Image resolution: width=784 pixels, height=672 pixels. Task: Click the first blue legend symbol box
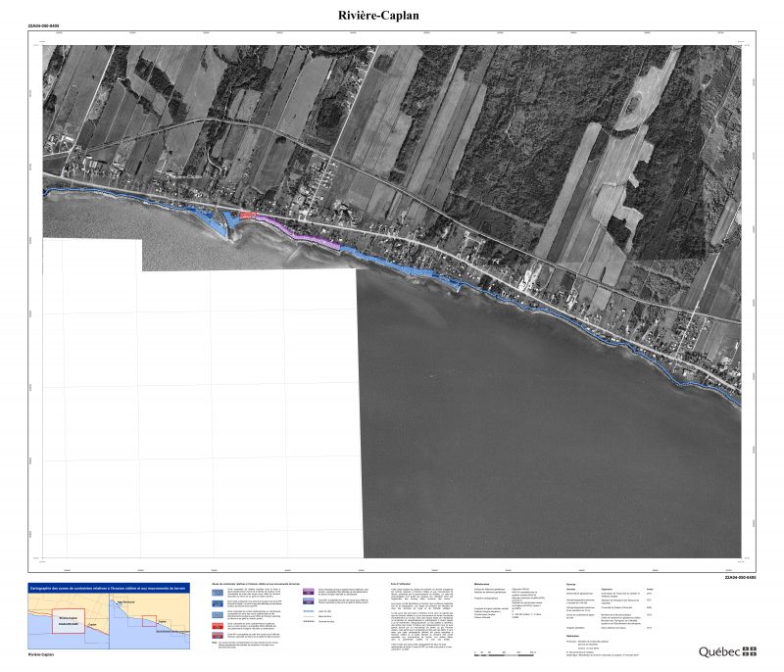tap(213, 594)
